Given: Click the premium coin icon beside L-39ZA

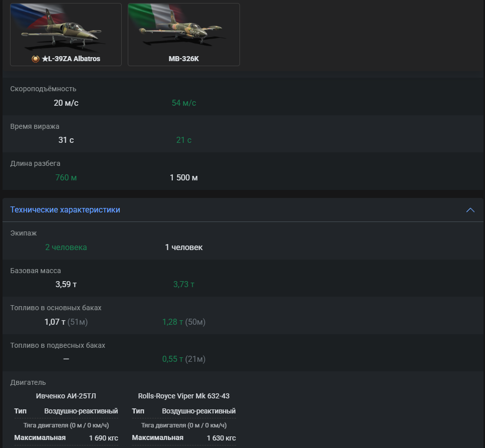Looking at the screenshot, I should click(x=36, y=59).
